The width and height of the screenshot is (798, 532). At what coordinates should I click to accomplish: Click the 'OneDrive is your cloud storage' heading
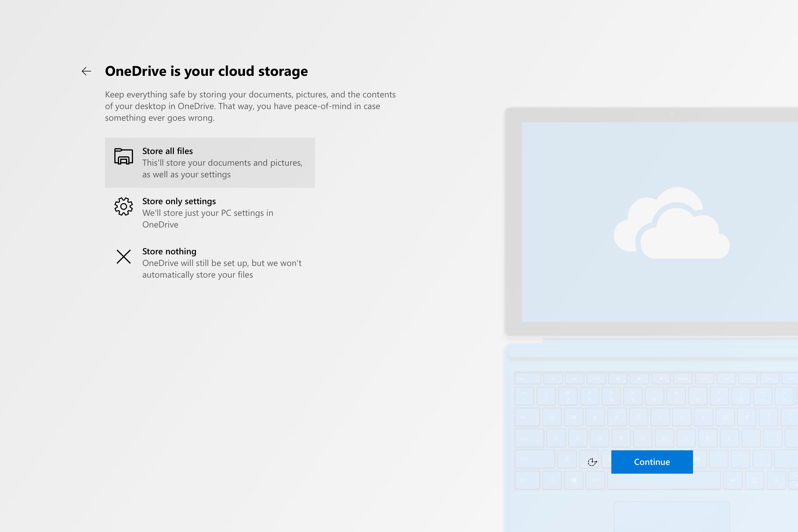pos(206,71)
